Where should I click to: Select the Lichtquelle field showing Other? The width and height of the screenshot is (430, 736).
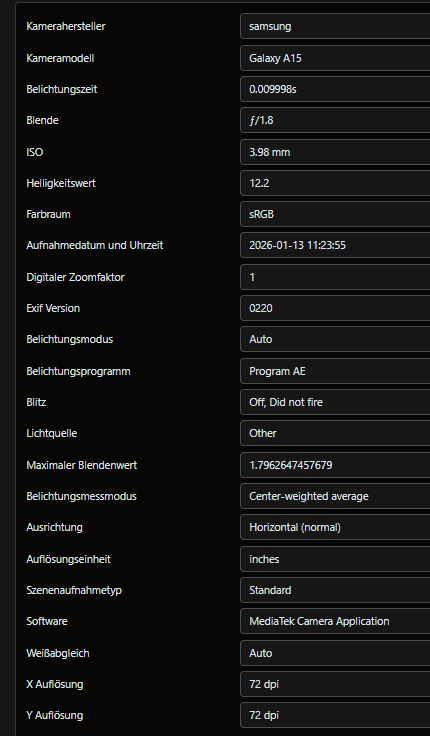tap(335, 433)
